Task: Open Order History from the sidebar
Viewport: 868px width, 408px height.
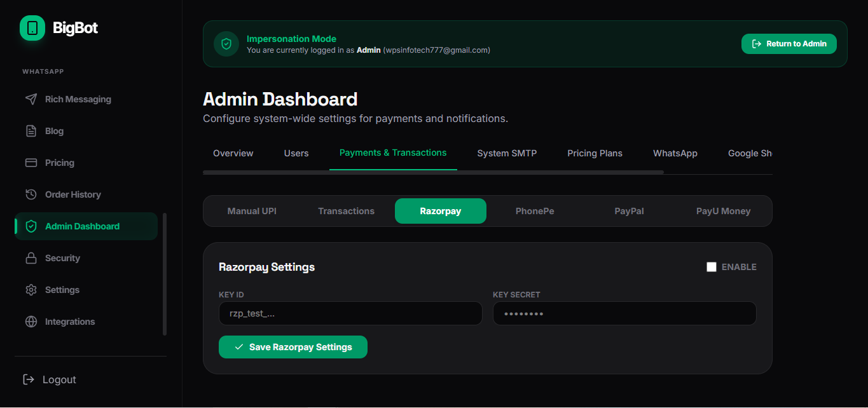Action: click(x=86, y=194)
